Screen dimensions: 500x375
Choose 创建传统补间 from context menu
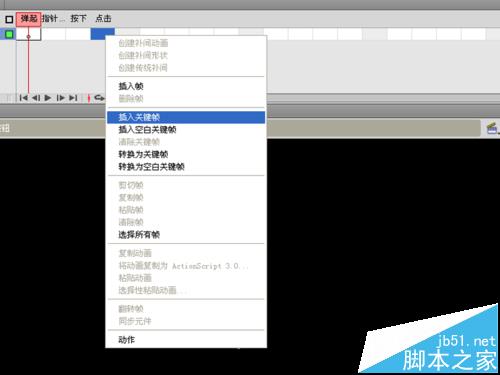click(x=186, y=68)
